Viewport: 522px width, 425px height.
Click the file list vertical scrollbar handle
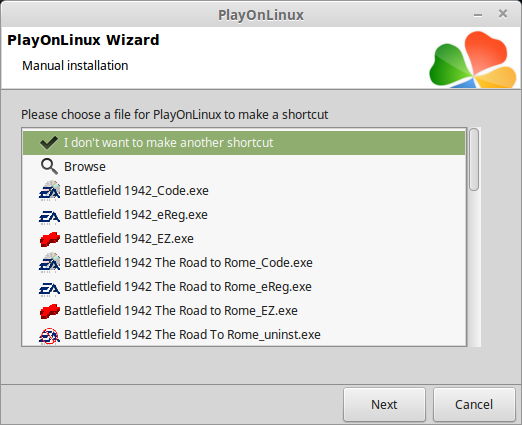coord(474,160)
